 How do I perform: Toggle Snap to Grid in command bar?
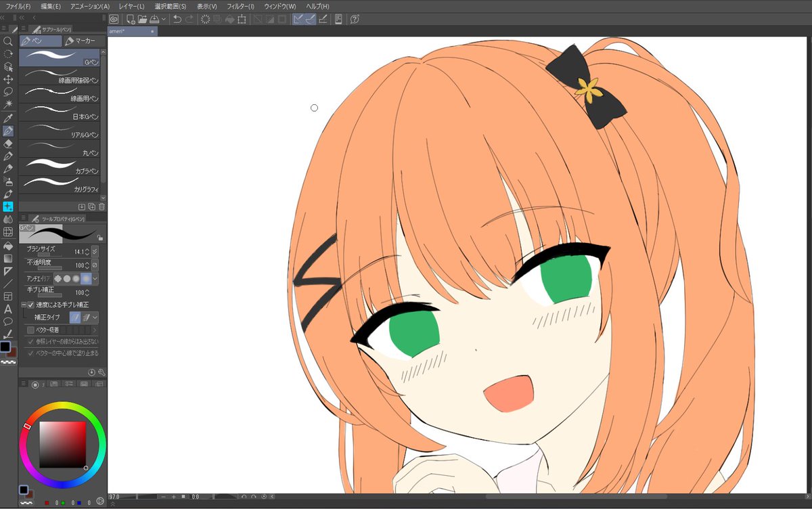point(323,19)
